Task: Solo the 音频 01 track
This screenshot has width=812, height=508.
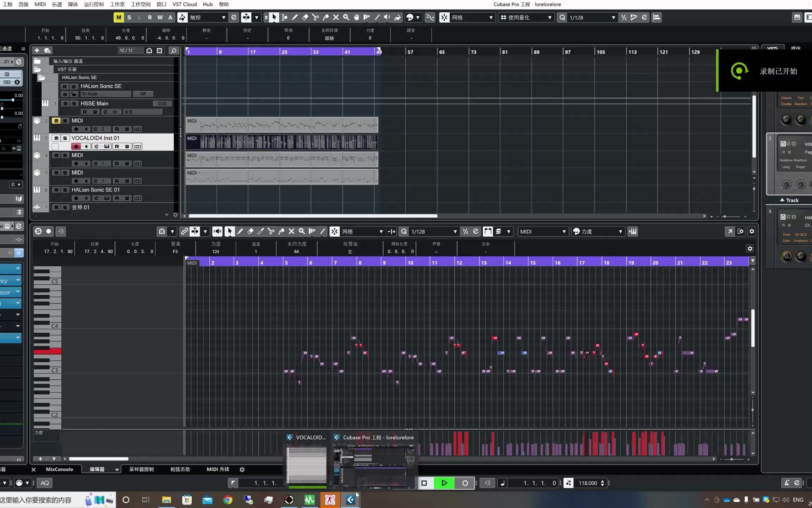Action: 65,207
